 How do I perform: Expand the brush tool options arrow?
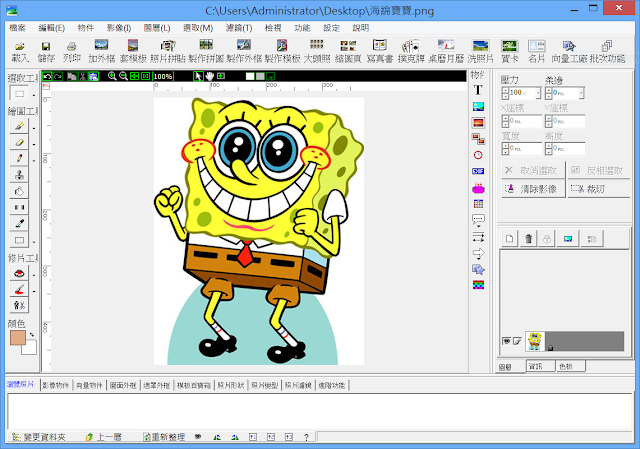pyautogui.click(x=34, y=128)
